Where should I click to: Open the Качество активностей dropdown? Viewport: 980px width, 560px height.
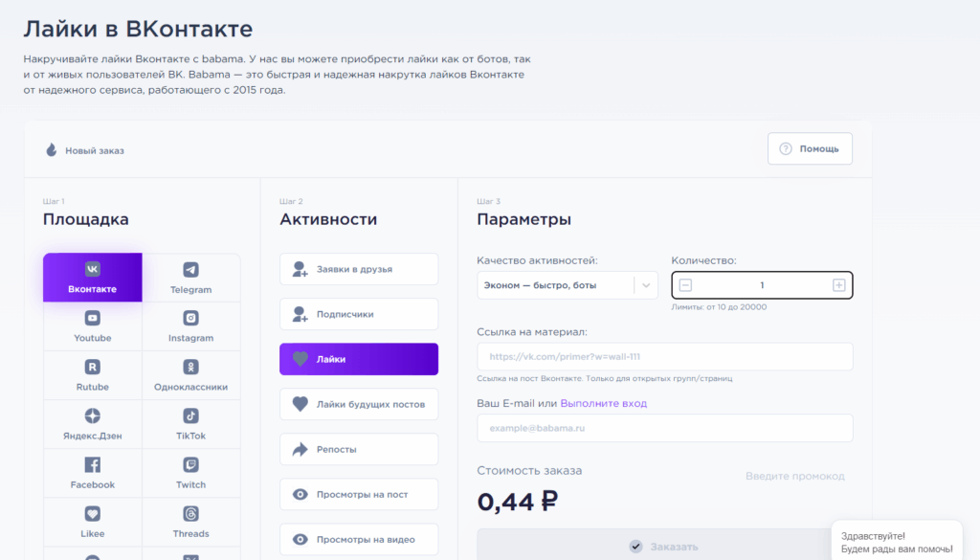click(567, 285)
